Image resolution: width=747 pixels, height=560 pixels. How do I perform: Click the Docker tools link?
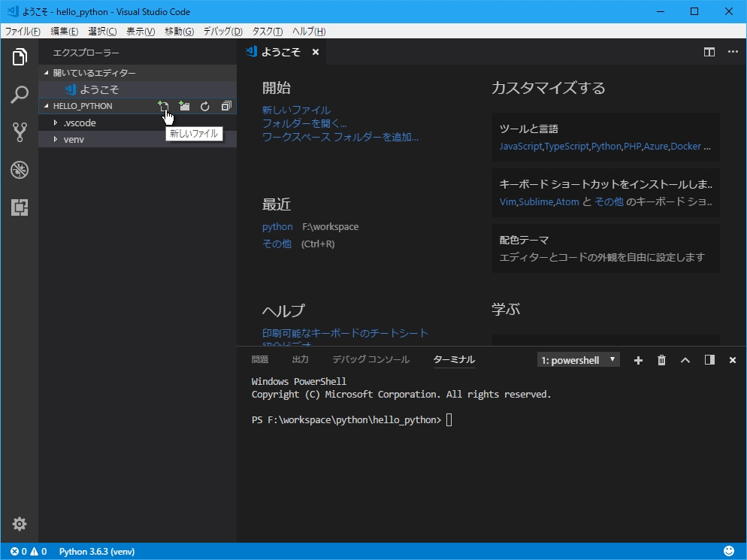coord(685,147)
